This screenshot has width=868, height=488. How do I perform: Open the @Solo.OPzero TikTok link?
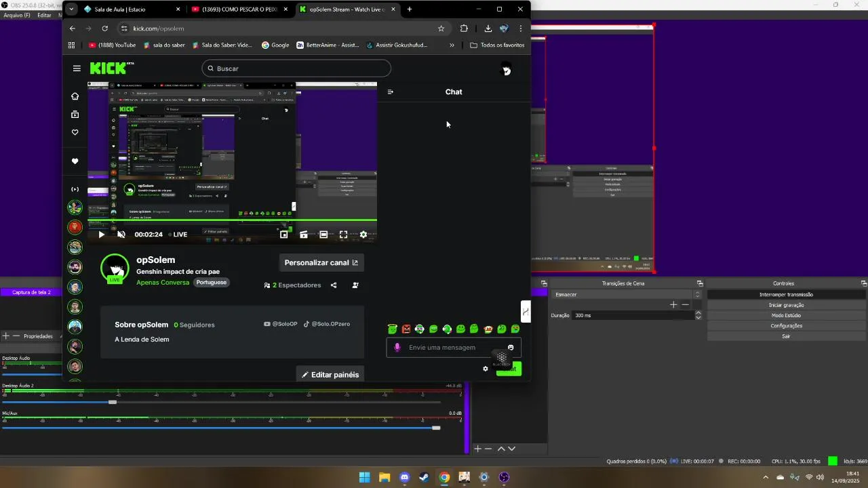coord(326,324)
